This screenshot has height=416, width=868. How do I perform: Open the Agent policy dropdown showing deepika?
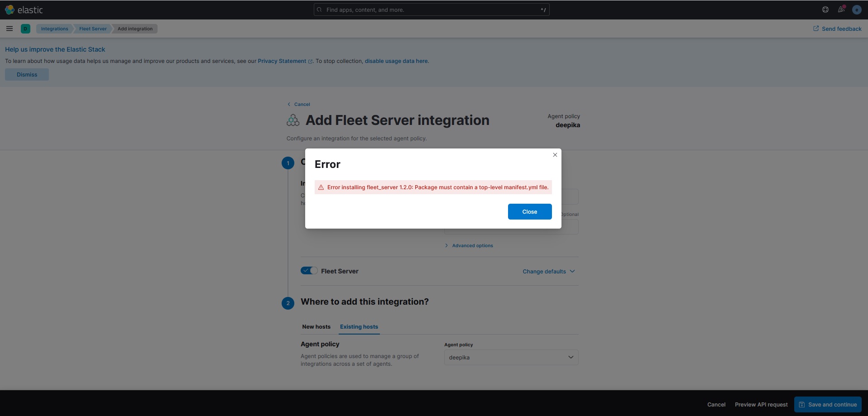510,357
